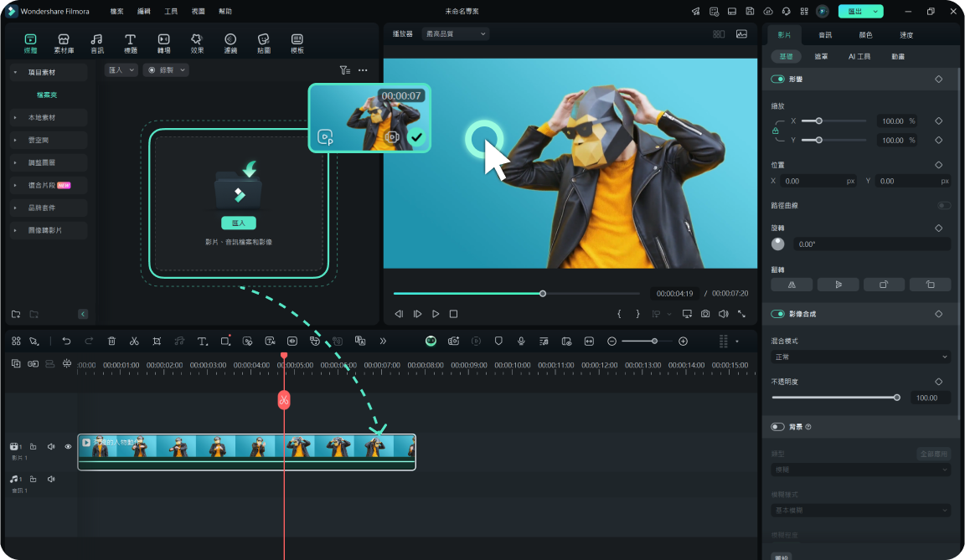Expand the 本地素材 tree section
This screenshot has height=560, width=965.
click(15, 117)
